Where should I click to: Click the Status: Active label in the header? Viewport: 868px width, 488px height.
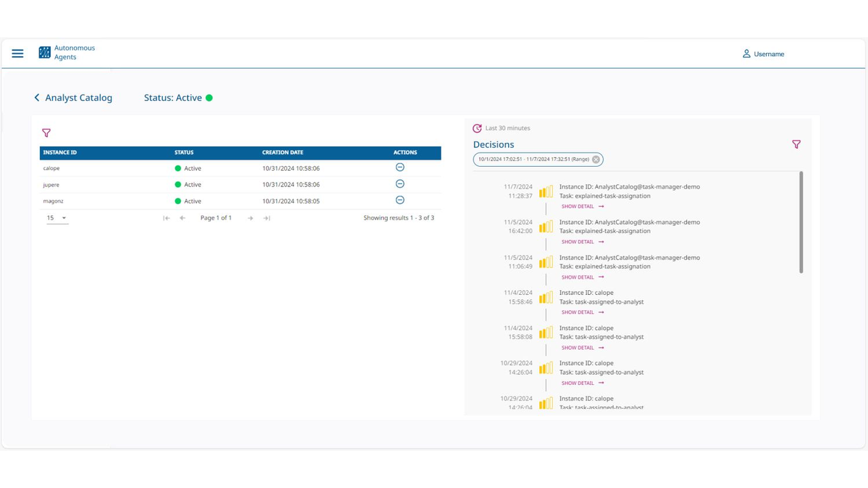tap(173, 98)
